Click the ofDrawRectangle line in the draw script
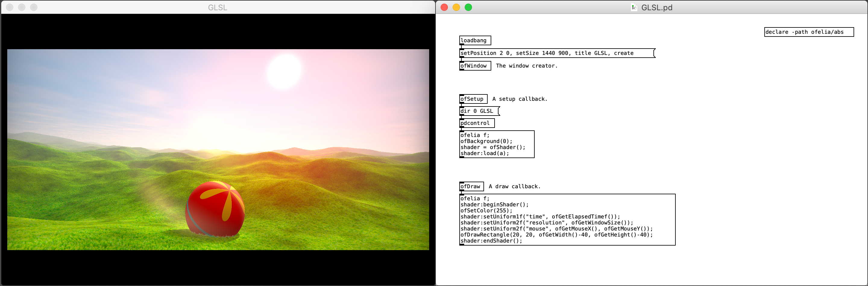Image resolution: width=868 pixels, height=286 pixels. tap(556, 235)
